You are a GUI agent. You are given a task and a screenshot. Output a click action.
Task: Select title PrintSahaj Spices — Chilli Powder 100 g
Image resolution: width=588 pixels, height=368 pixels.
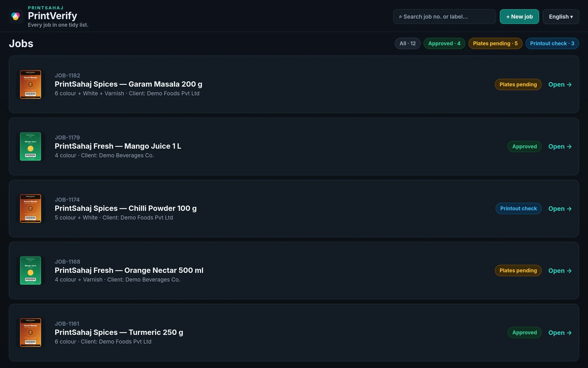(x=126, y=208)
